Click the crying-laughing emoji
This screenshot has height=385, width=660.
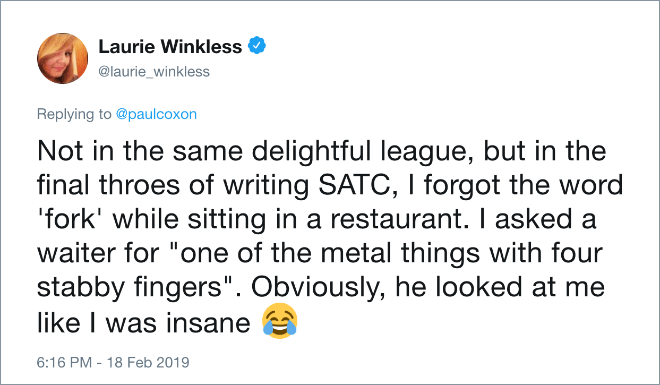[x=279, y=321]
